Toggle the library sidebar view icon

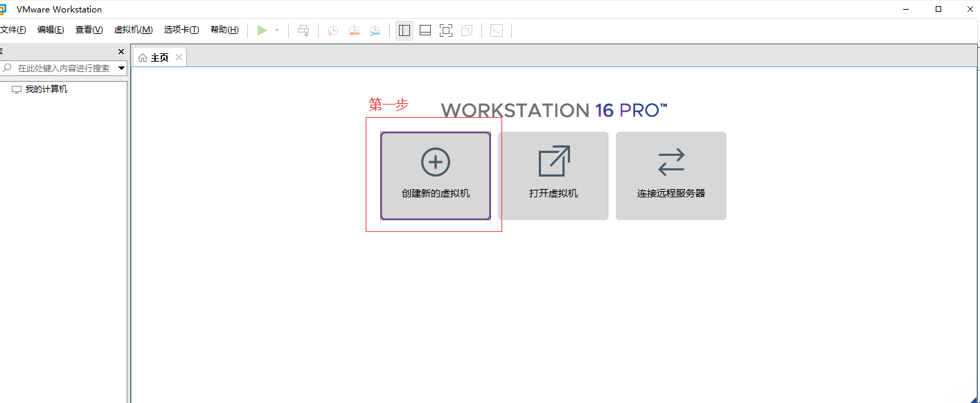[404, 30]
